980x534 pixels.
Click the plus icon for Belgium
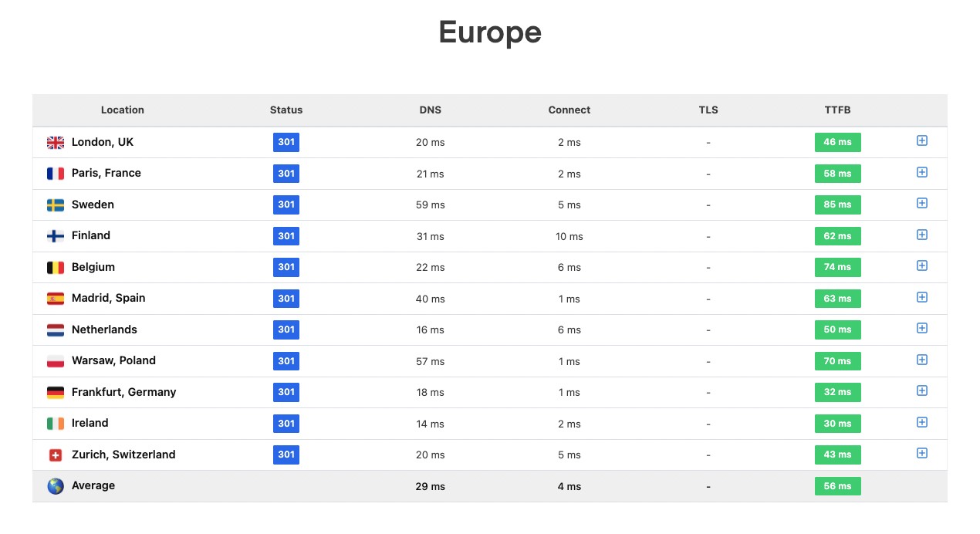click(x=921, y=265)
